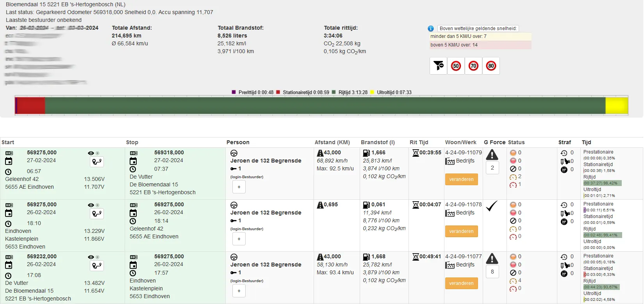Click the factory Bedrijfs icon for trip 4-24-09-11079
The height and width of the screenshot is (304, 644).
tap(450, 161)
